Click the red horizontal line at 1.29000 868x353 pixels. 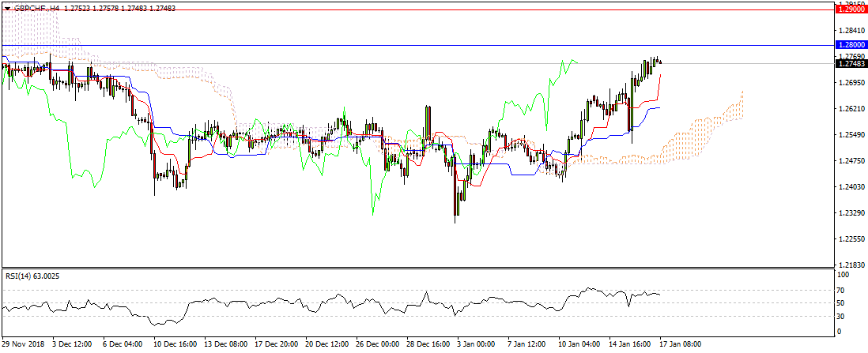[395, 10]
